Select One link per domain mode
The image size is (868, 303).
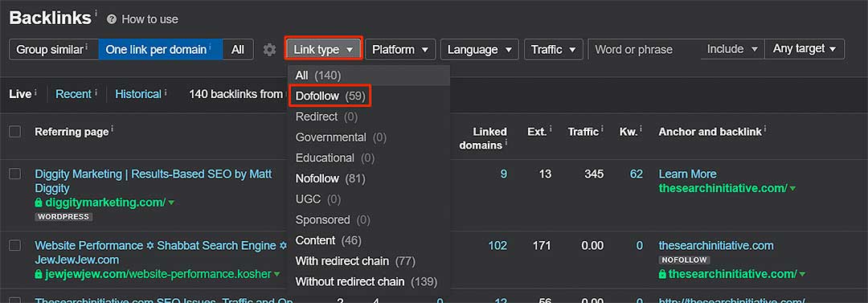tap(161, 49)
